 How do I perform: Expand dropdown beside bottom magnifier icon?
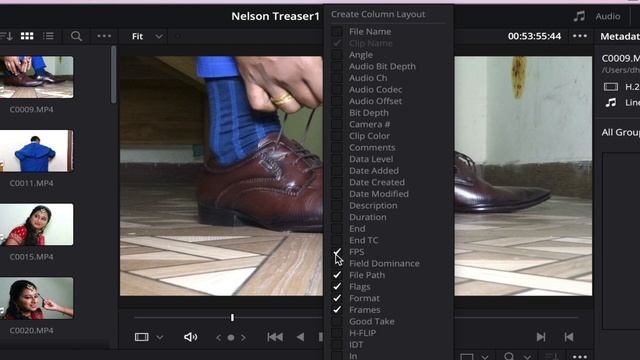tap(528, 357)
